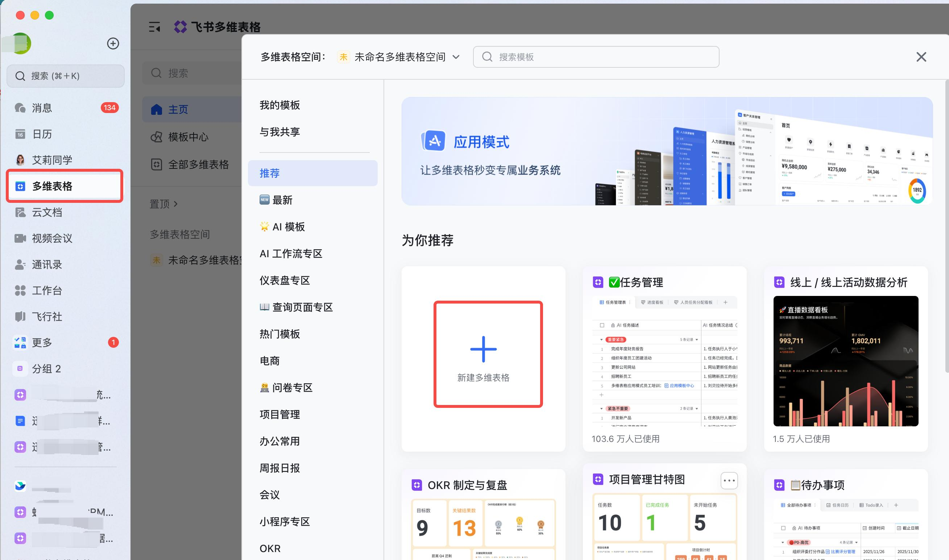The image size is (949, 560).
Task: Open 视频会议 video meeting
Action: click(x=52, y=238)
